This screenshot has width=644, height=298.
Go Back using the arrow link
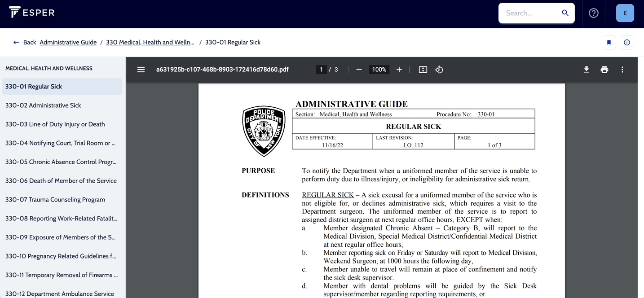(25, 42)
